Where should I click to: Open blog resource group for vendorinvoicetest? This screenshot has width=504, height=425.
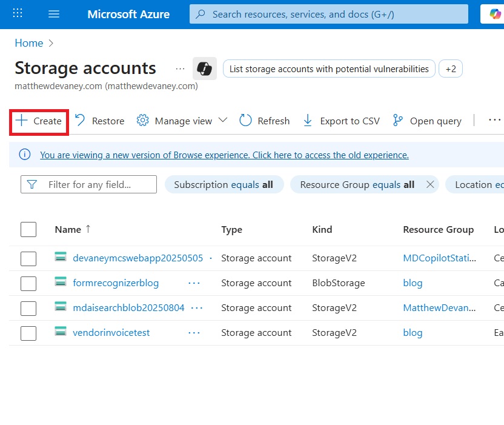pos(413,332)
